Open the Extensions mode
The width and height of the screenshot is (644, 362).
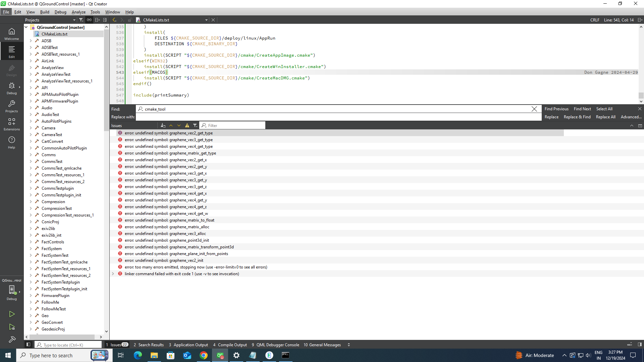pos(12,124)
